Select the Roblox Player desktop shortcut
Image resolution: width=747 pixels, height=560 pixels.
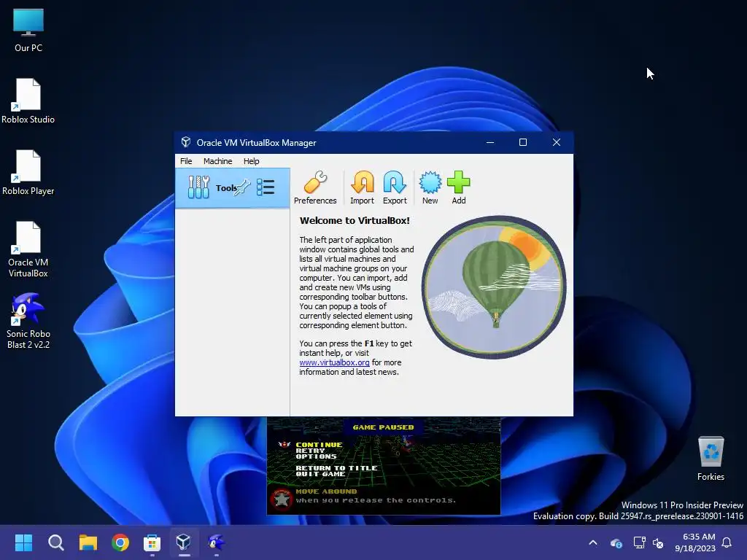[28, 172]
